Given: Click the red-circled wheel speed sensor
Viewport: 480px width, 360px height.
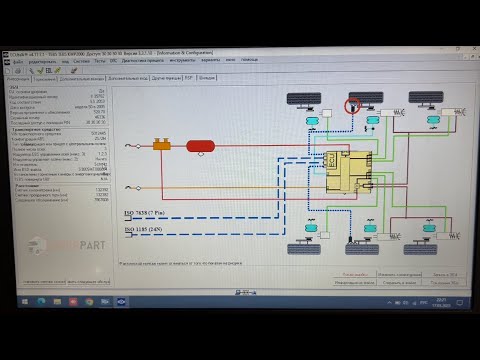Looking at the screenshot, I should pyautogui.click(x=352, y=106).
